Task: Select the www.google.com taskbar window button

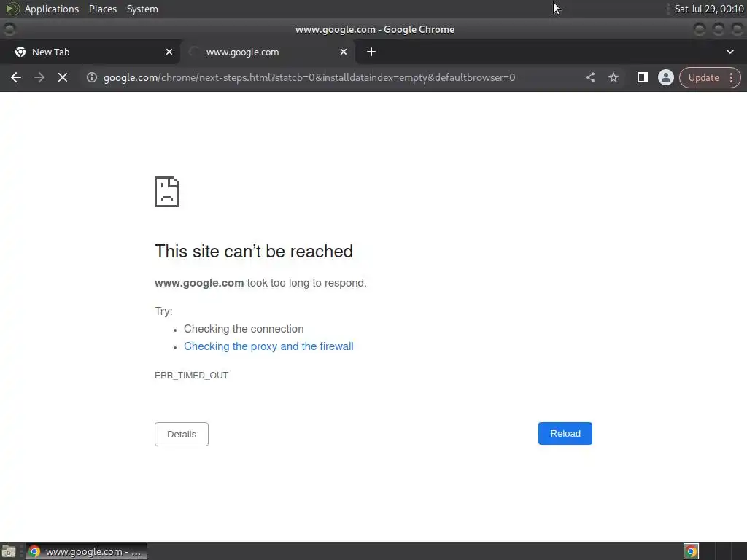Action: 86,551
